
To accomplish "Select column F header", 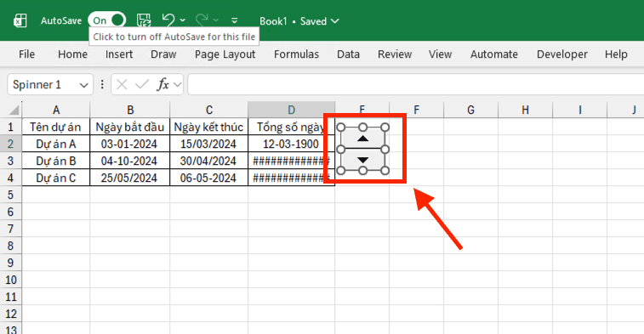I will [x=417, y=110].
